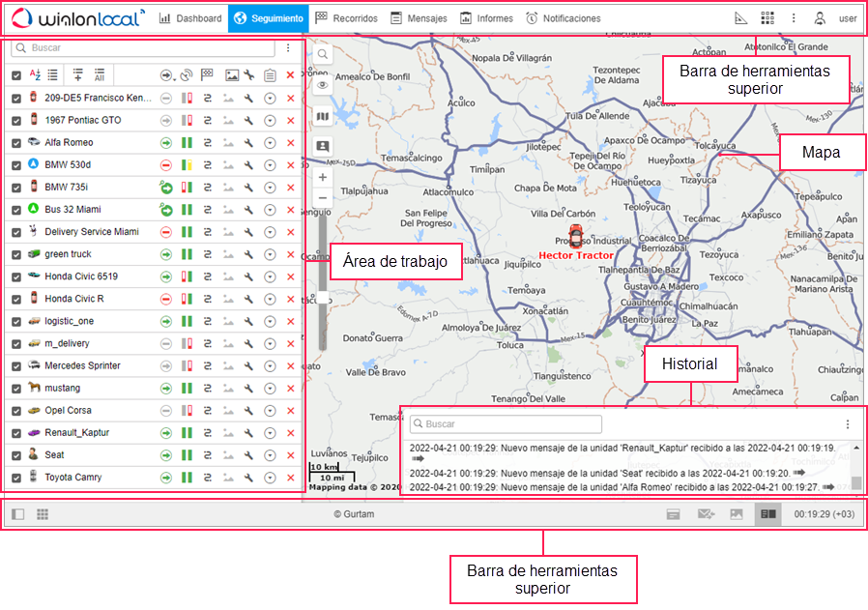Zoom in the map with plus button

coord(323,178)
